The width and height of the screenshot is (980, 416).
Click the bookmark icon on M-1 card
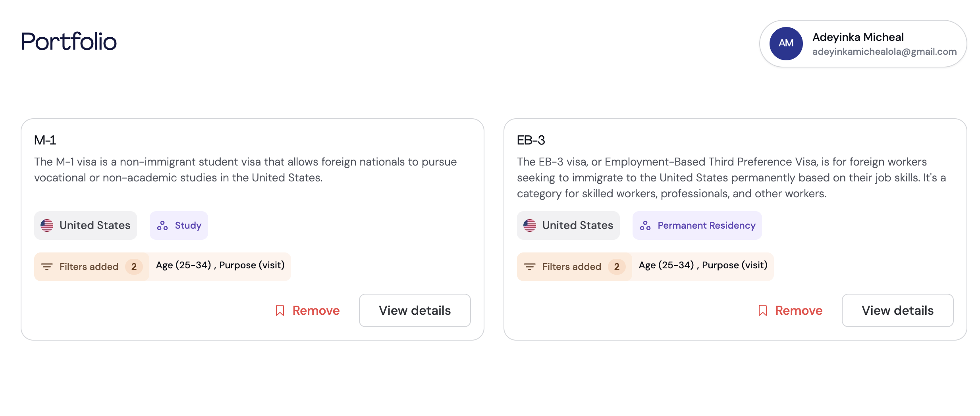pyautogui.click(x=280, y=310)
